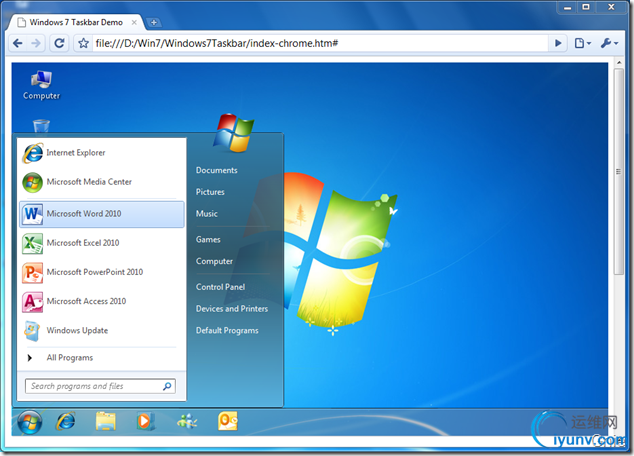Reload the page with the refresh icon

59,43
